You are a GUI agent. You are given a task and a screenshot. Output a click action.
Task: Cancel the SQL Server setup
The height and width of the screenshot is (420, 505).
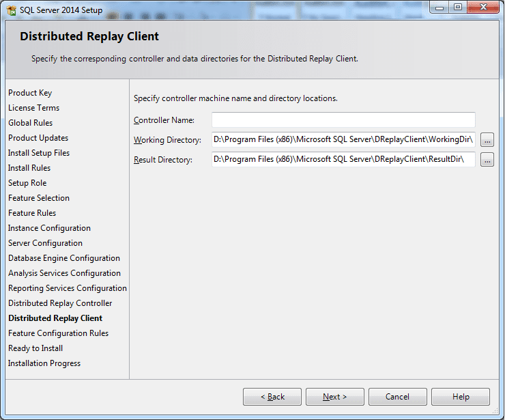(x=398, y=397)
